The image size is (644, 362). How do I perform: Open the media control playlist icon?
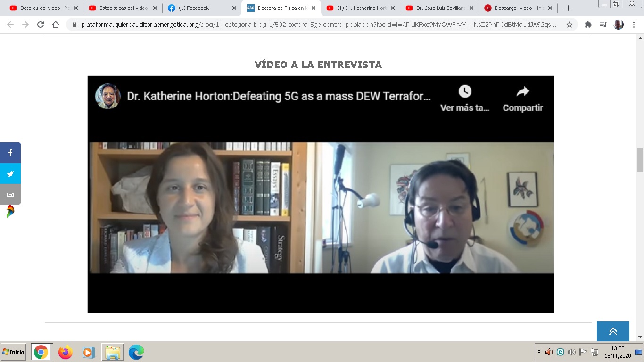(x=603, y=25)
